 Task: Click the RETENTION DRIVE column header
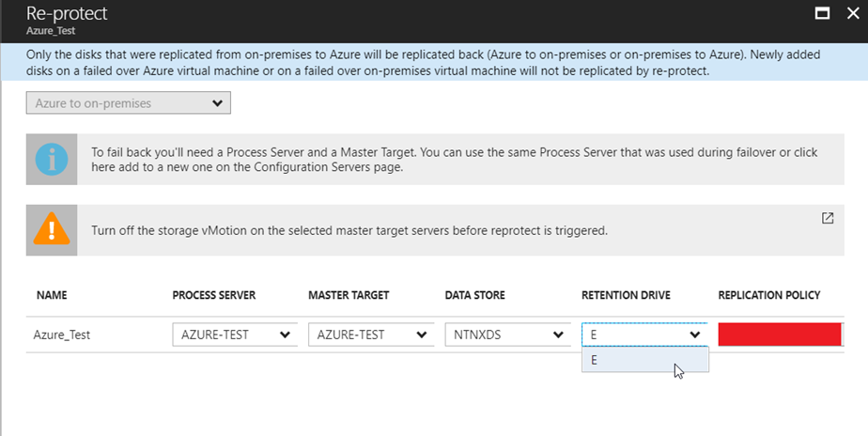(626, 295)
